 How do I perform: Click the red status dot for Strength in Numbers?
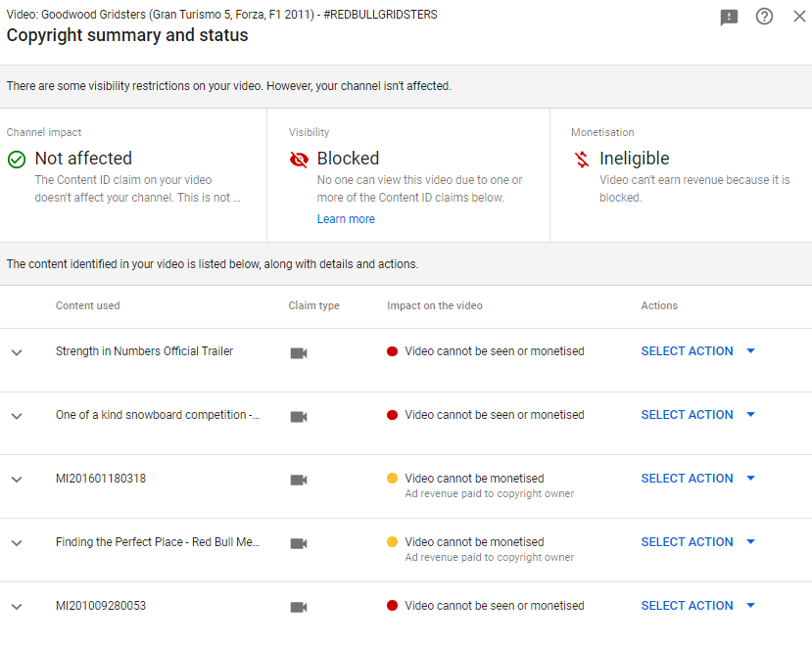point(392,351)
